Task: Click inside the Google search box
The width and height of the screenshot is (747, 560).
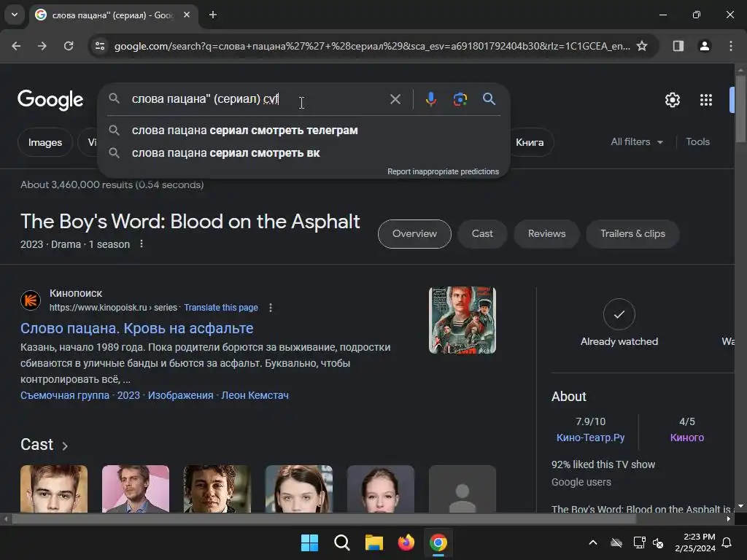Action: [258, 99]
